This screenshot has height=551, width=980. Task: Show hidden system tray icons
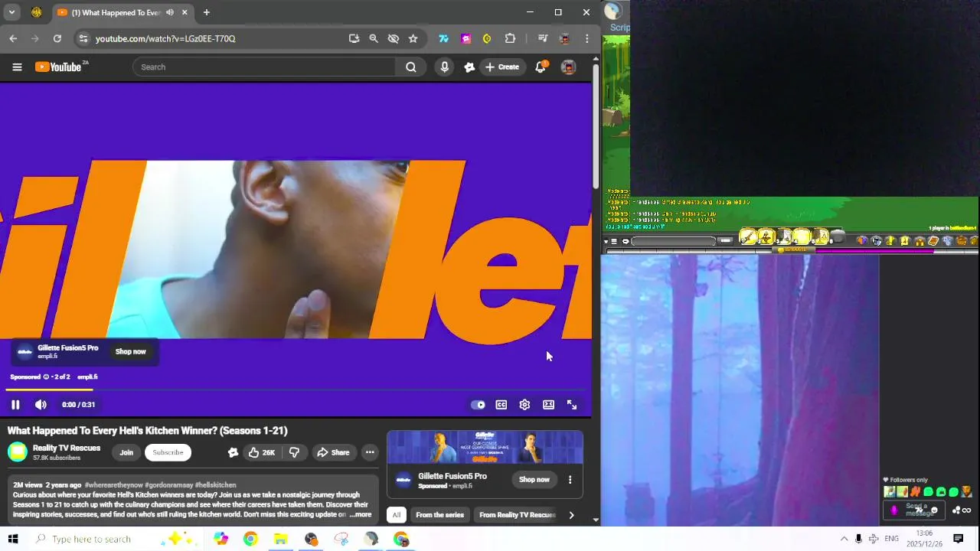844,539
